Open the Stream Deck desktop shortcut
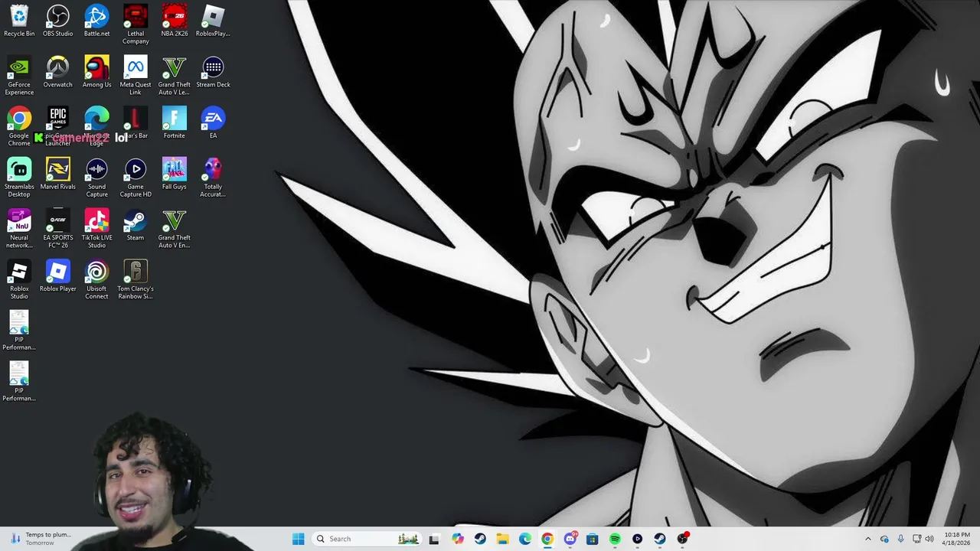The height and width of the screenshot is (551, 980). (213, 72)
